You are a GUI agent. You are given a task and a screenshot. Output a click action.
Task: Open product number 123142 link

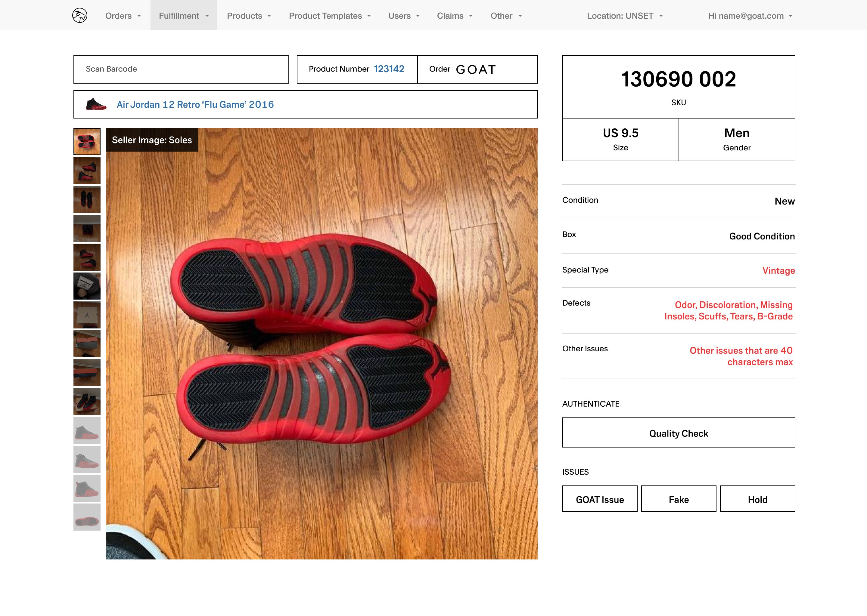point(389,69)
